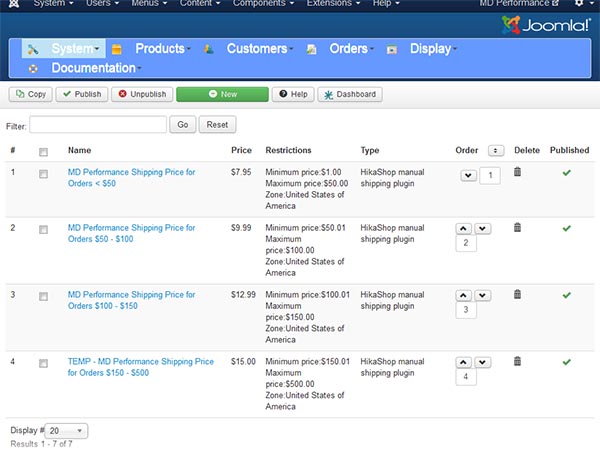Open TEMP Shipping Price Orders $150 - $500 link

(x=140, y=367)
